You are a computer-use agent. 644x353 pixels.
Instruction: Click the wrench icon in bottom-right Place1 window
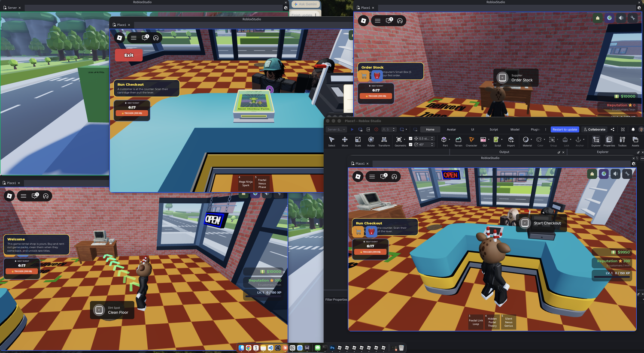[x=627, y=174]
